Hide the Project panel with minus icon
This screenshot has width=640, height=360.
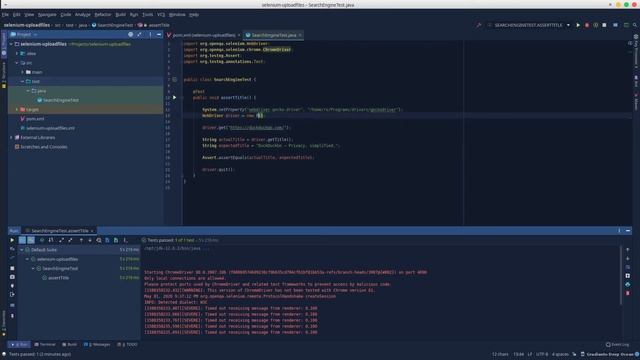(159, 35)
